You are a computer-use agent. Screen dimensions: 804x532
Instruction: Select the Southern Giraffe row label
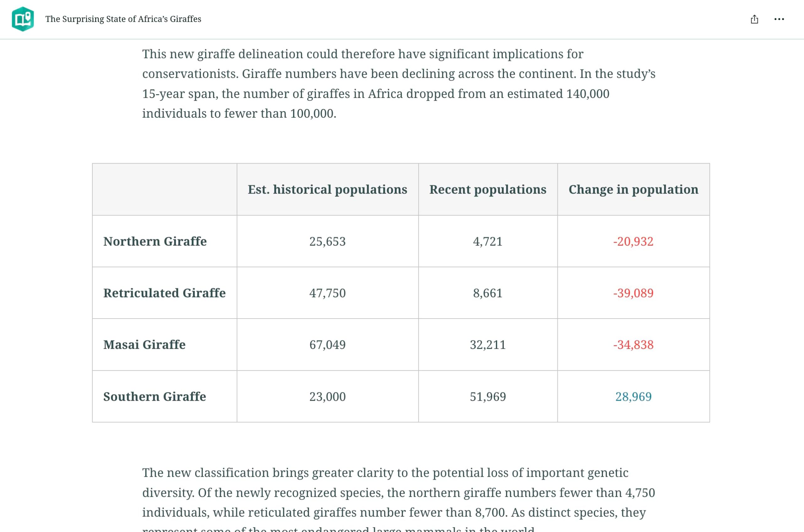click(x=155, y=397)
